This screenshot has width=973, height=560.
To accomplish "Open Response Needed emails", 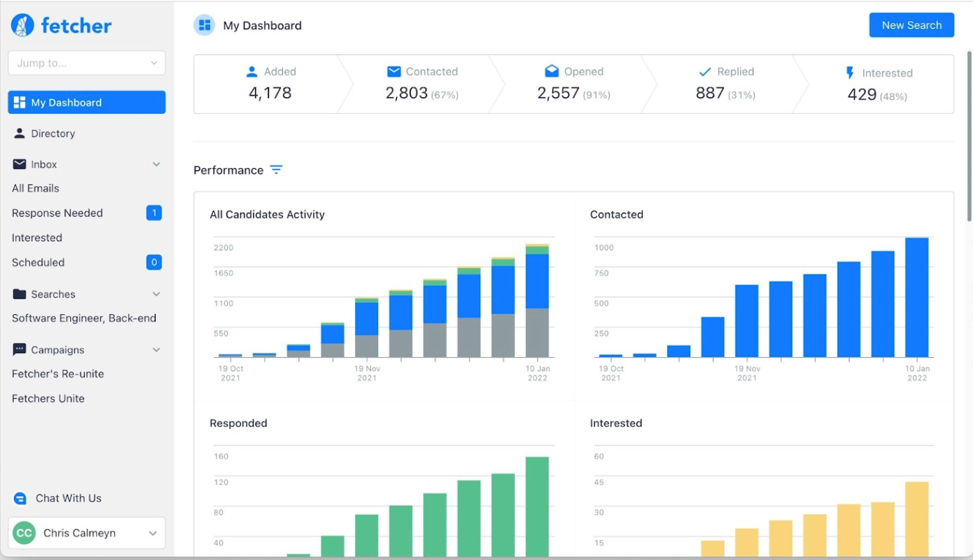I will (57, 213).
